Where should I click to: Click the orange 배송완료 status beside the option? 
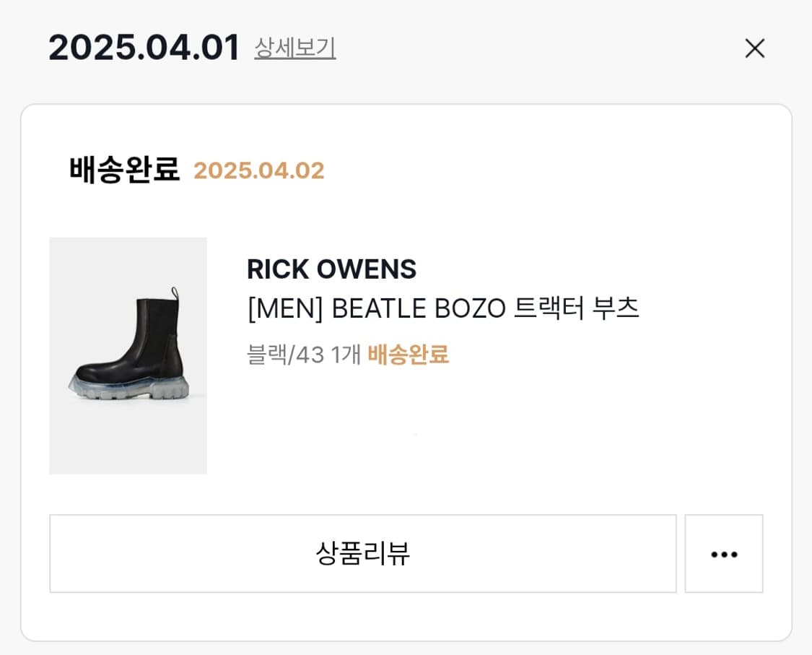(409, 355)
